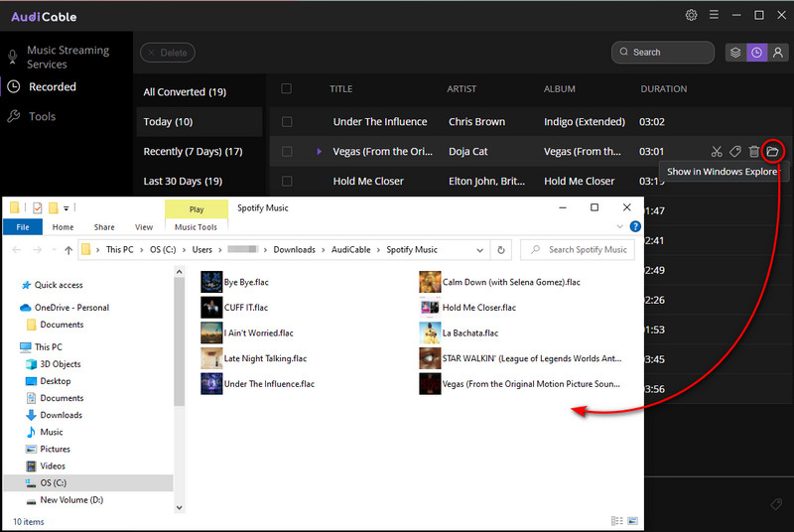Click the tag edit icon on Vegas row
Viewport: 794px width, 532px height.
[x=735, y=151]
